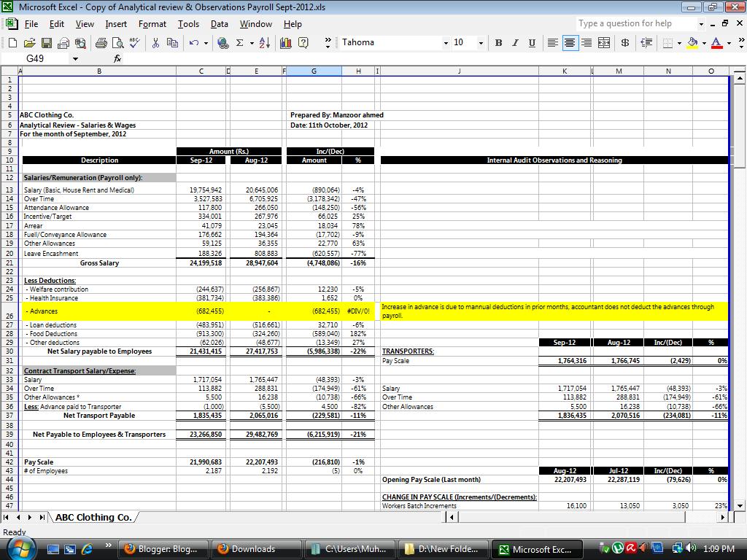
Task: Switch to Blogger taskbar window
Action: 163,549
